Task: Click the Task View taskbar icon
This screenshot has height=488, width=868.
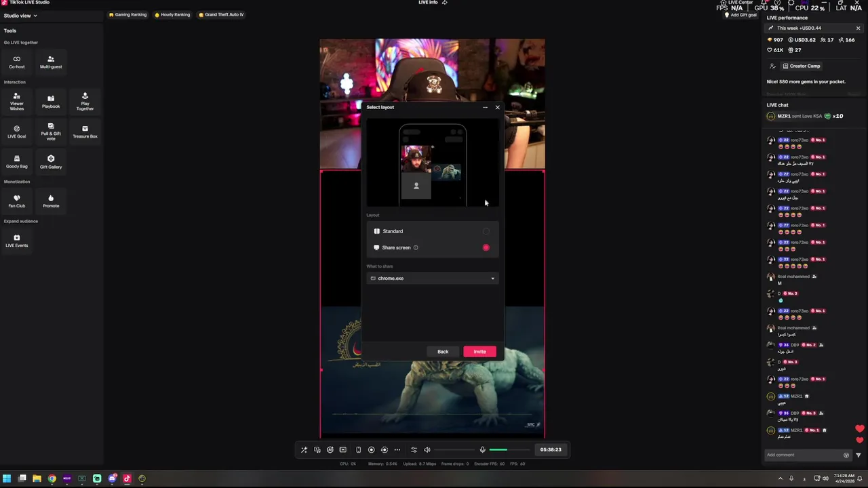Action: pos(22,479)
